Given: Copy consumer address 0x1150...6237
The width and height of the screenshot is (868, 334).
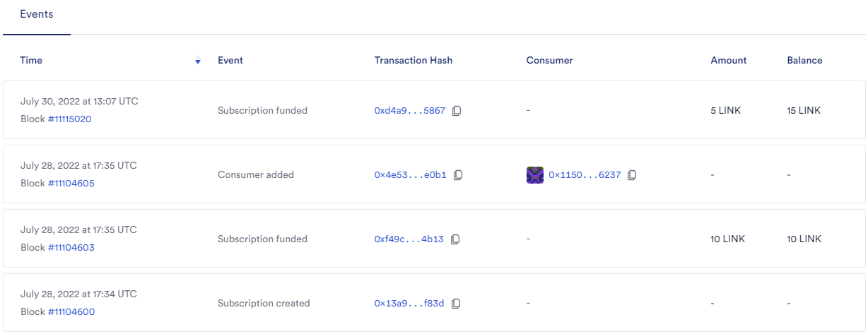Looking at the screenshot, I should (632, 175).
